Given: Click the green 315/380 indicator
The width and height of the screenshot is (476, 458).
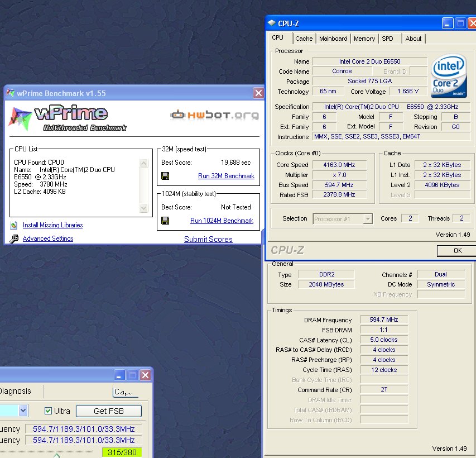Looking at the screenshot, I should [x=122, y=452].
